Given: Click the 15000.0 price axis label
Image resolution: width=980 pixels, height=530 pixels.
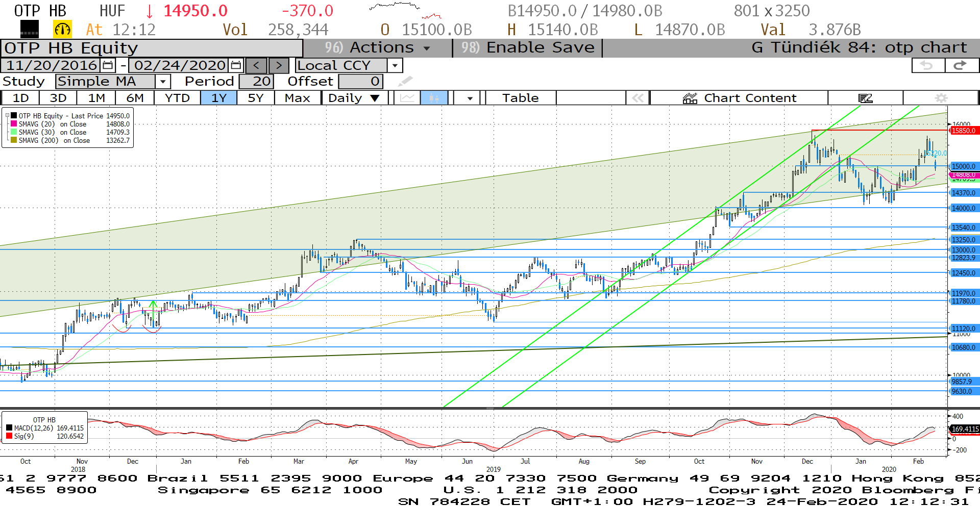Looking at the screenshot, I should pyautogui.click(x=964, y=166).
